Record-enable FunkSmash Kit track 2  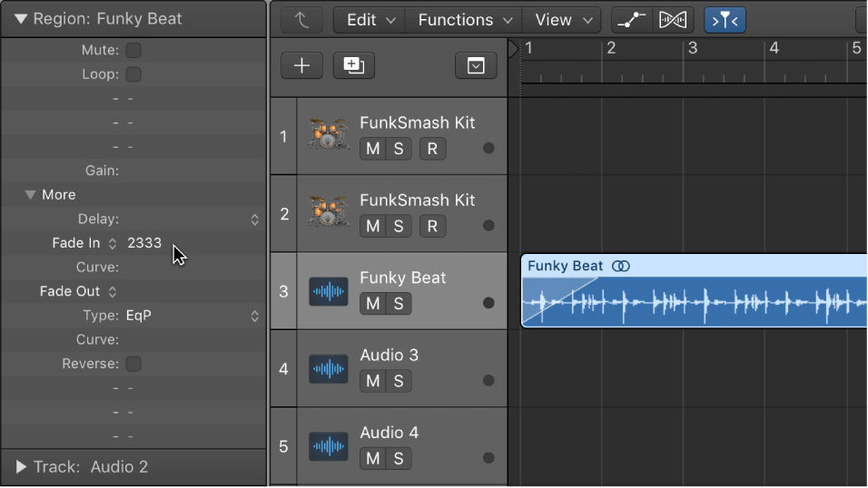click(432, 226)
